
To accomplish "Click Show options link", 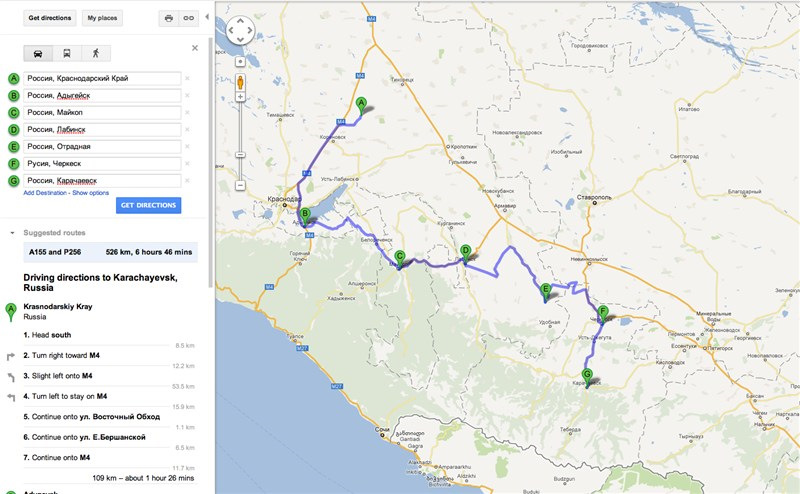I will pyautogui.click(x=90, y=193).
